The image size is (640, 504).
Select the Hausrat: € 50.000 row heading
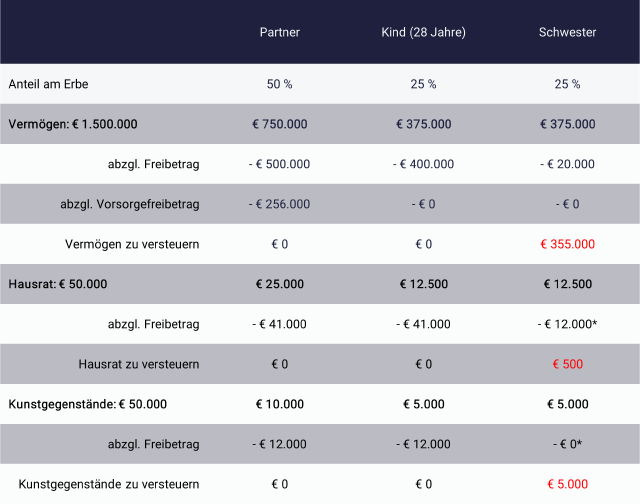(x=58, y=284)
